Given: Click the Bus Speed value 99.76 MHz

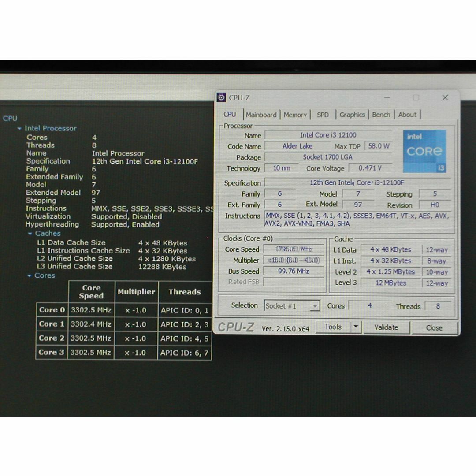Looking at the screenshot, I should point(294,271).
